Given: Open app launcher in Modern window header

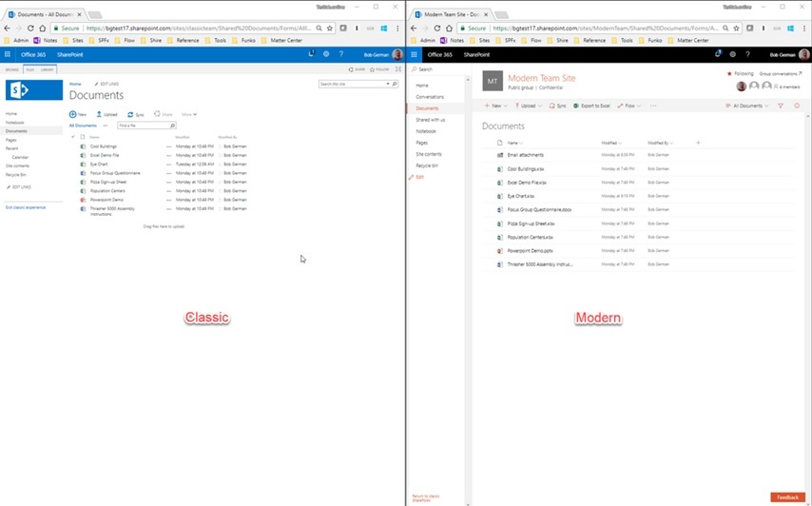Looking at the screenshot, I should (414, 54).
